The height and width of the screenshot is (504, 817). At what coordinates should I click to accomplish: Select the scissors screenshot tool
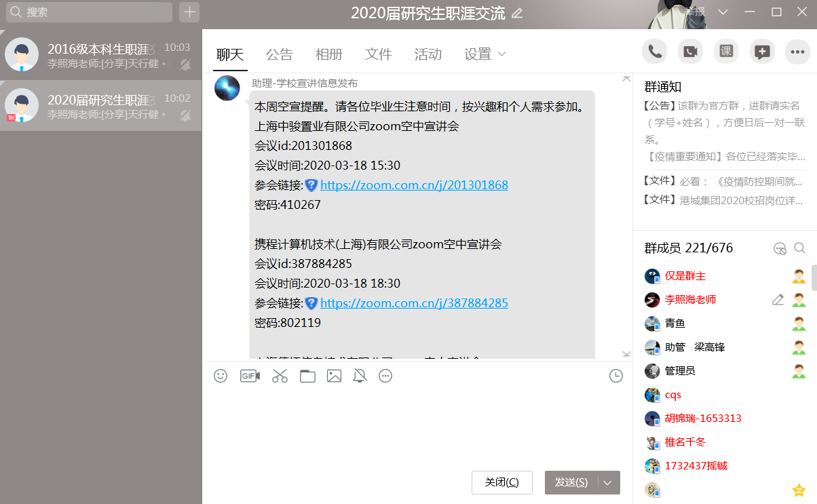280,376
